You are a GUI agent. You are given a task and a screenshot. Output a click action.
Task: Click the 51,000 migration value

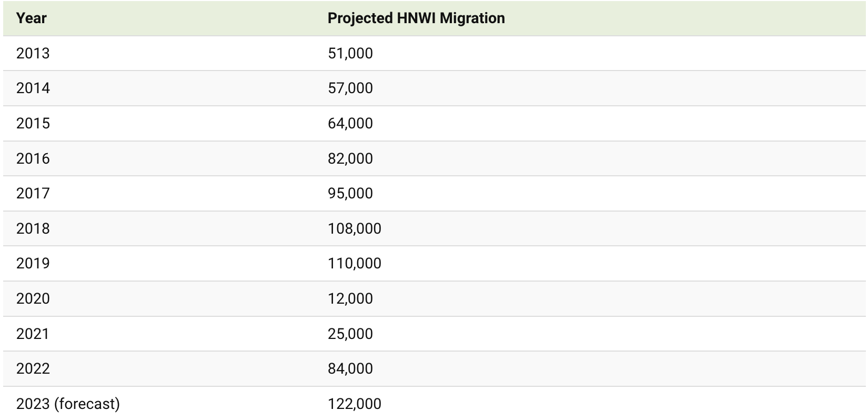(350, 53)
